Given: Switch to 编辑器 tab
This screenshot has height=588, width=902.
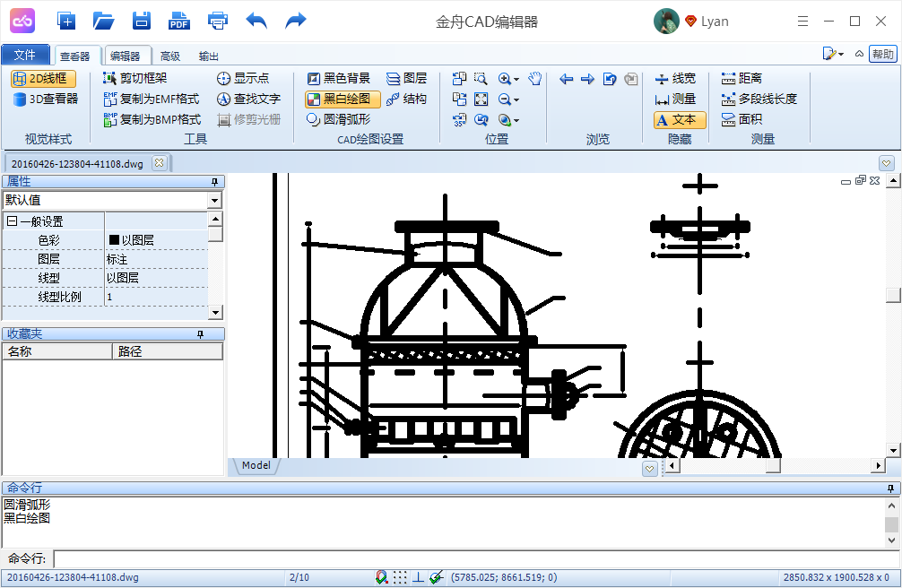Looking at the screenshot, I should [x=126, y=56].
